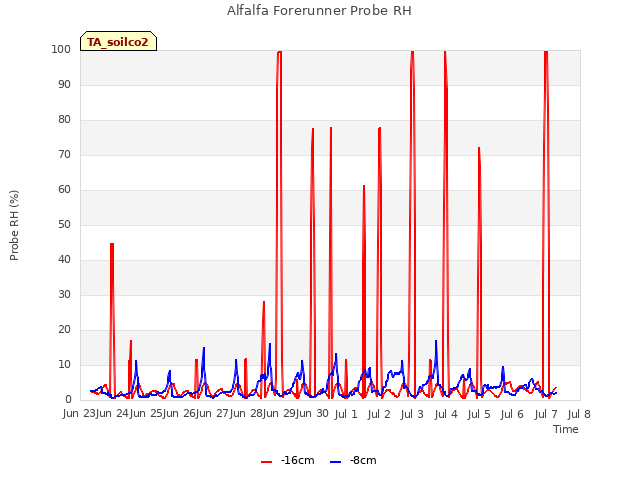Click the TA_soilco2 label box

[118, 41]
